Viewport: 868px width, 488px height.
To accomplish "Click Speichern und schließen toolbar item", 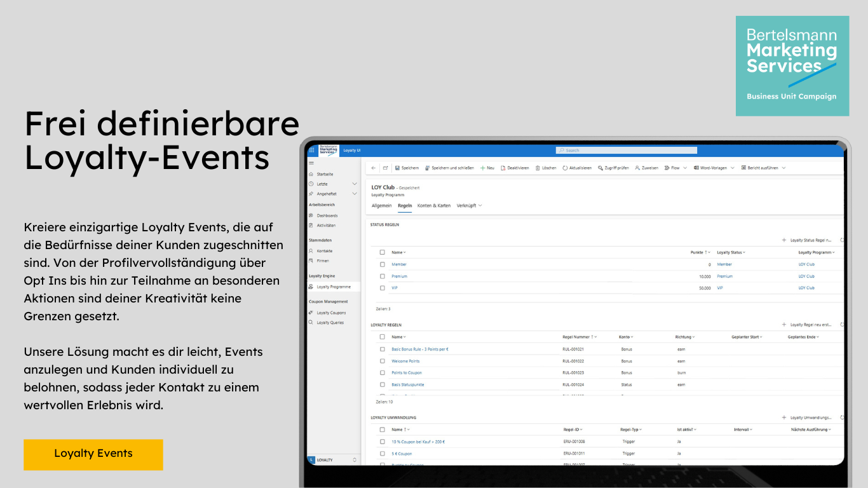I will pos(450,168).
